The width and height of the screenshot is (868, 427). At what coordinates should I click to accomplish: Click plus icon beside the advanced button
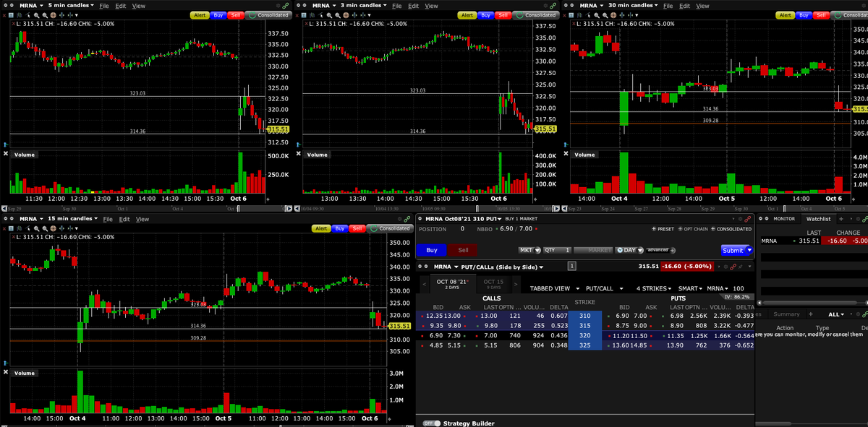pyautogui.click(x=673, y=251)
